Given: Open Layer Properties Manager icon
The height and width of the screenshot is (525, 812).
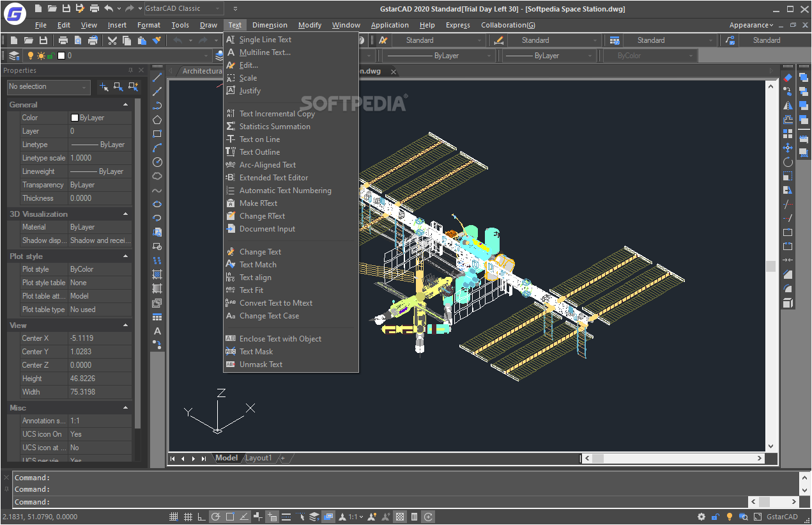Looking at the screenshot, I should [x=14, y=56].
